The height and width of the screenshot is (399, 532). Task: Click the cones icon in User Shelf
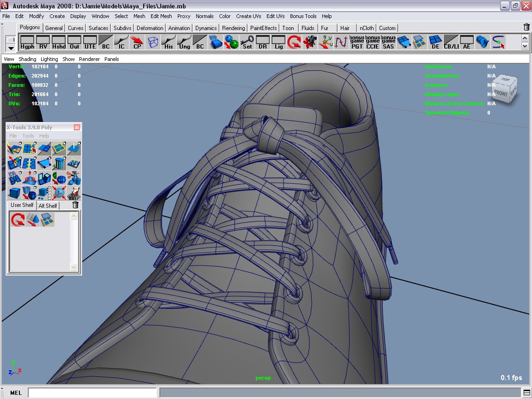coord(33,220)
